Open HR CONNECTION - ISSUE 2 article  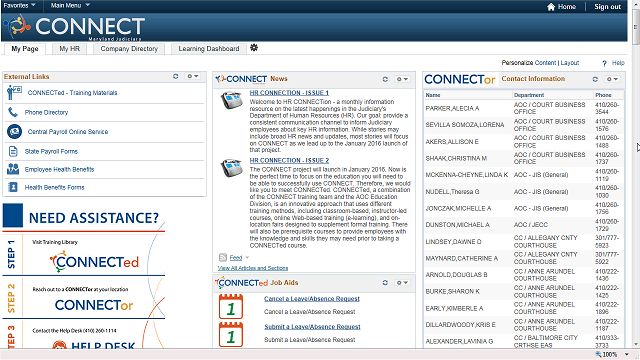point(289,160)
